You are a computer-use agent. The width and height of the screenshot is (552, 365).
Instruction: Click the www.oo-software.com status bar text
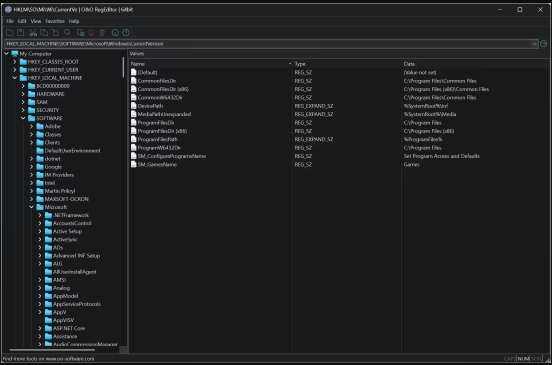point(70,359)
